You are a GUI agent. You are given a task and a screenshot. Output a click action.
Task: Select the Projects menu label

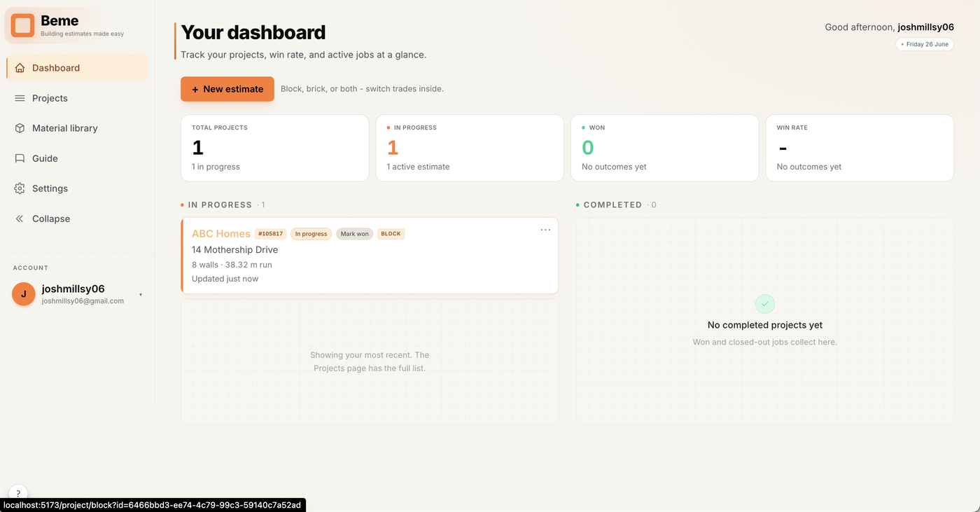click(50, 98)
